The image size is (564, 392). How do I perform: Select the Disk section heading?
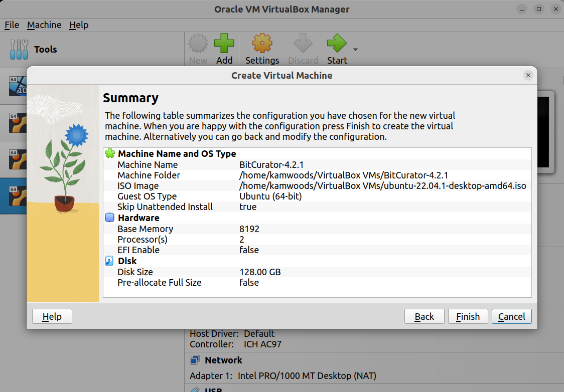tap(127, 261)
